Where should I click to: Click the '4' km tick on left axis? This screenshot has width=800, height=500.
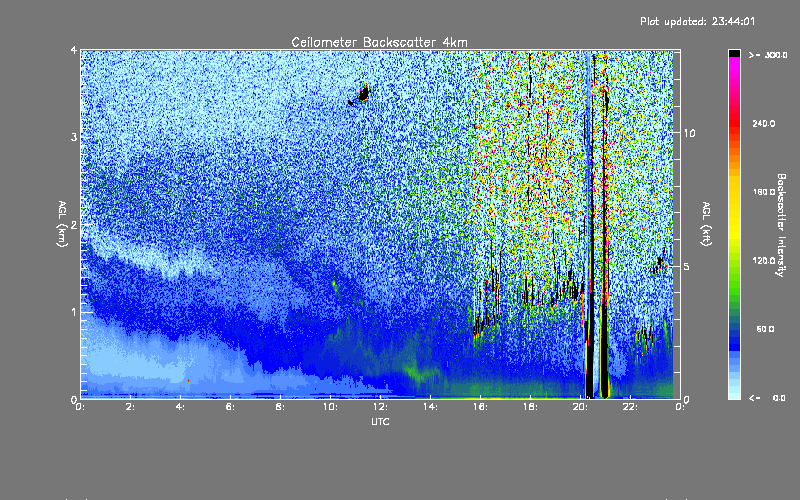pos(74,50)
